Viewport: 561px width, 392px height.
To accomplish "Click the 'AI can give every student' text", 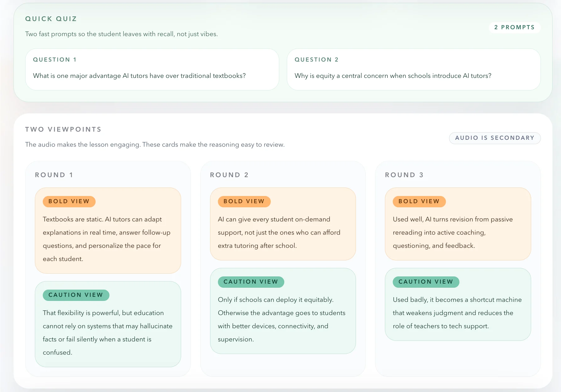I will click(x=279, y=232).
